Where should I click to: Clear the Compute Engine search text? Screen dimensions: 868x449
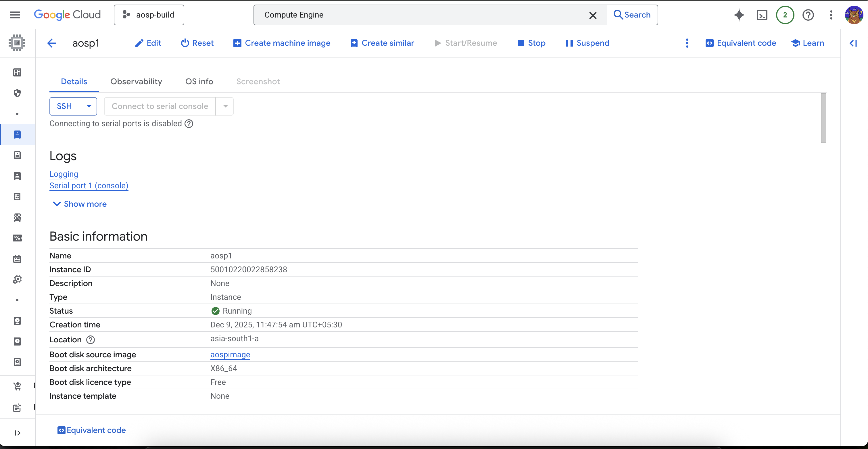593,15
